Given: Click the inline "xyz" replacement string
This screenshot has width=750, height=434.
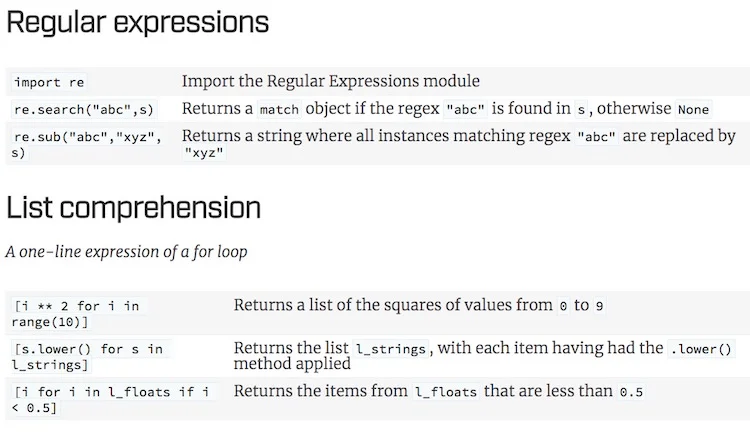Looking at the screenshot, I should tap(204, 153).
